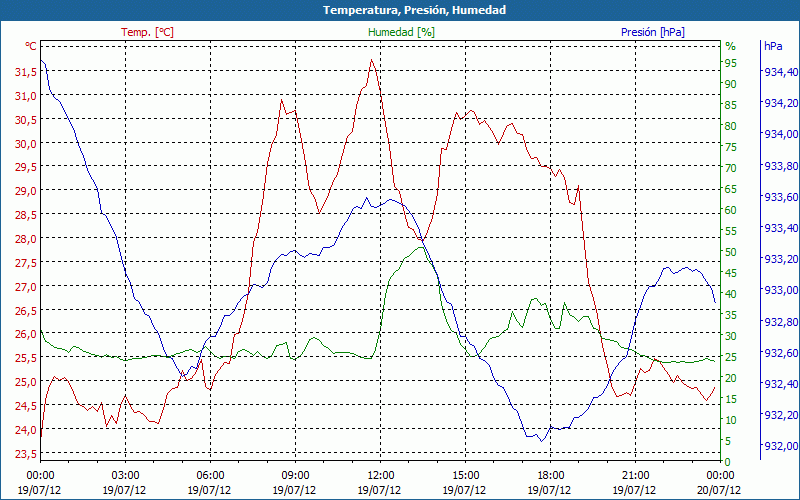Click the 31,5 temperature axis value
The width and height of the screenshot is (800, 500).
(x=26, y=72)
